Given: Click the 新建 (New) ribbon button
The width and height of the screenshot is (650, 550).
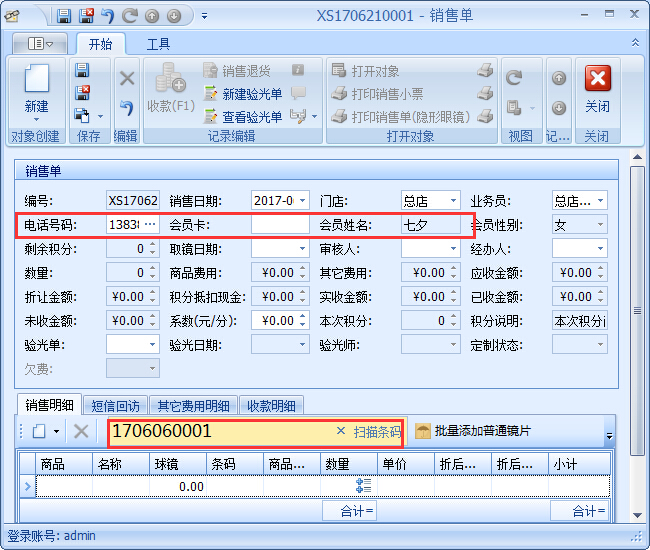Looking at the screenshot, I should click(x=36, y=90).
